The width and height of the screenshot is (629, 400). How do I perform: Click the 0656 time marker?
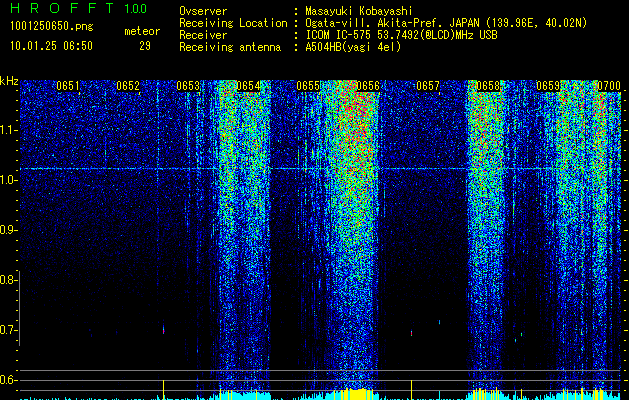(368, 86)
